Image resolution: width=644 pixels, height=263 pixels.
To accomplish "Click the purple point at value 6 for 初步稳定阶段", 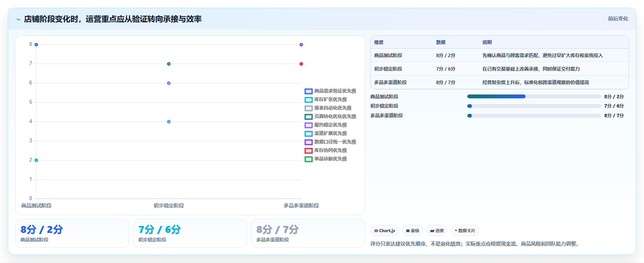I will tap(169, 83).
